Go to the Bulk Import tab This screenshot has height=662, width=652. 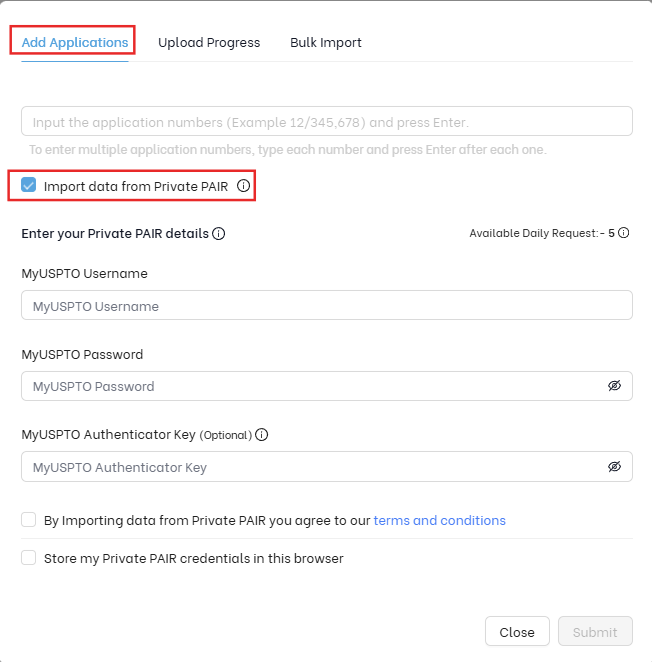326,43
